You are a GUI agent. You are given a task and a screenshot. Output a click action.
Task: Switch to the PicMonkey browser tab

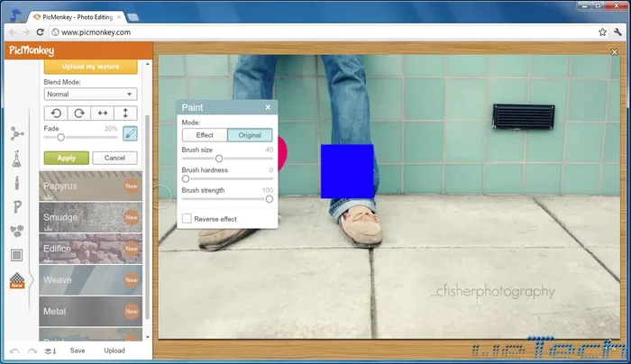[77, 16]
